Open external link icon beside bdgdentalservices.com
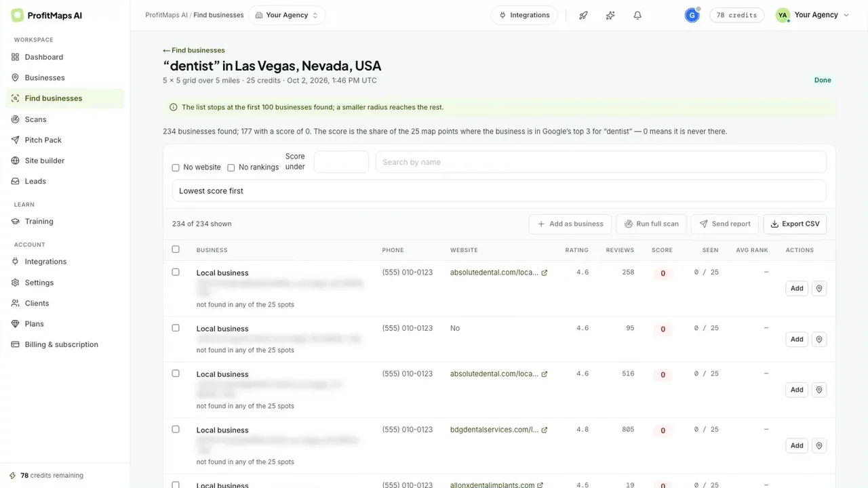 coord(545,430)
